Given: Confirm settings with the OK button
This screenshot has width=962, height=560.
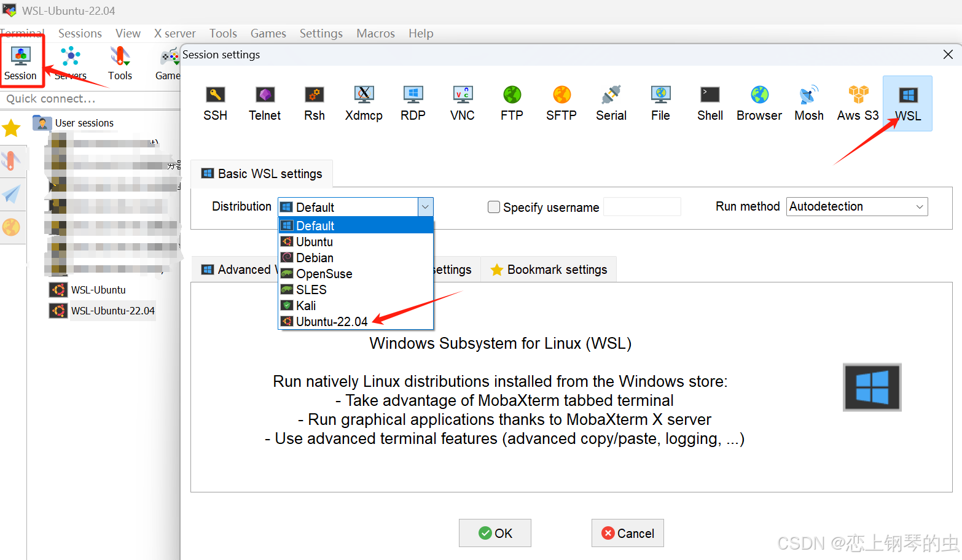Looking at the screenshot, I should pos(495,533).
